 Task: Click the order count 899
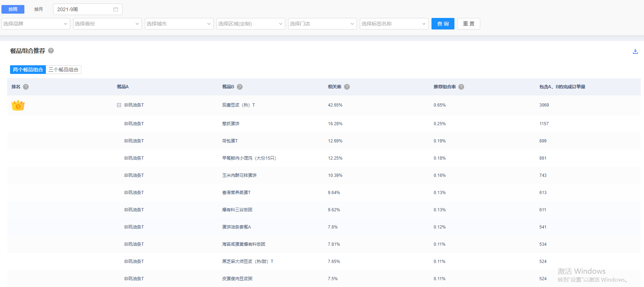point(543,141)
